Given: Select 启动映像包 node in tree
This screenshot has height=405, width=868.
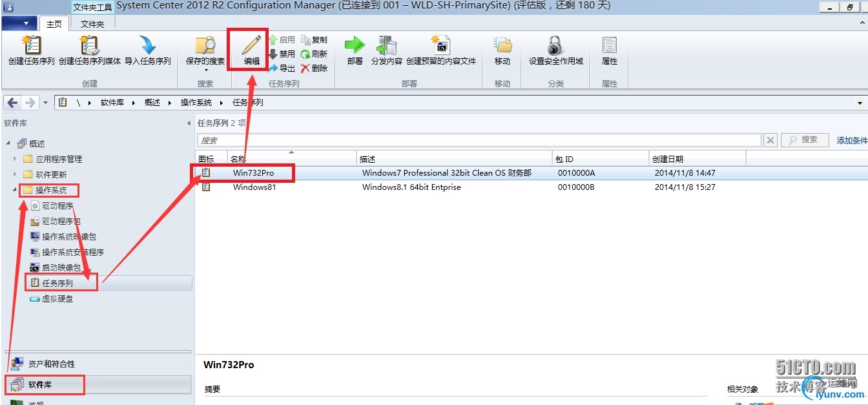Looking at the screenshot, I should 56,267.
